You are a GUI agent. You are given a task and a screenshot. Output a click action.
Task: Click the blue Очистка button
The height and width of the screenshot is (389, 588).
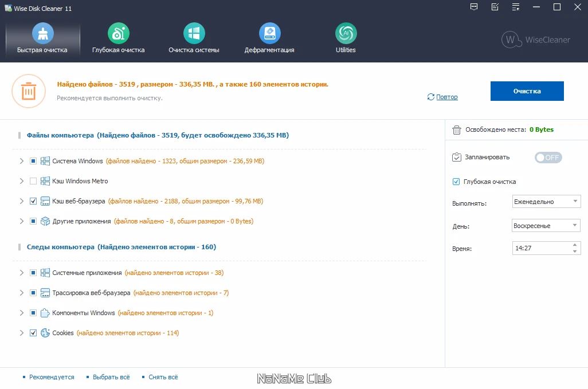point(527,91)
